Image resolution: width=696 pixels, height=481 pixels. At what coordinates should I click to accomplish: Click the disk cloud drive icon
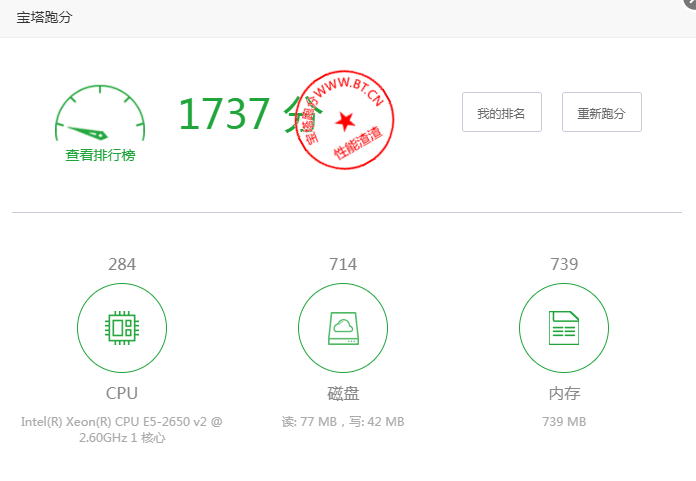(343, 328)
